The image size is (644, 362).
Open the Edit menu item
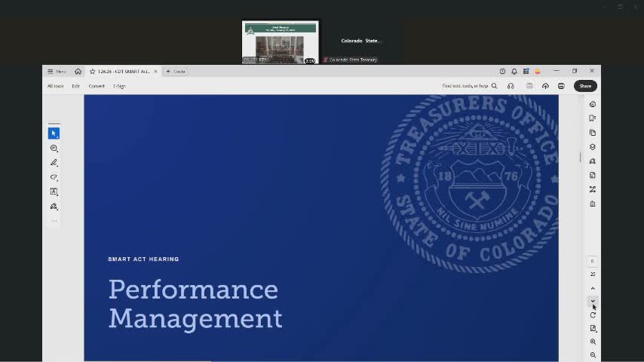coord(76,86)
